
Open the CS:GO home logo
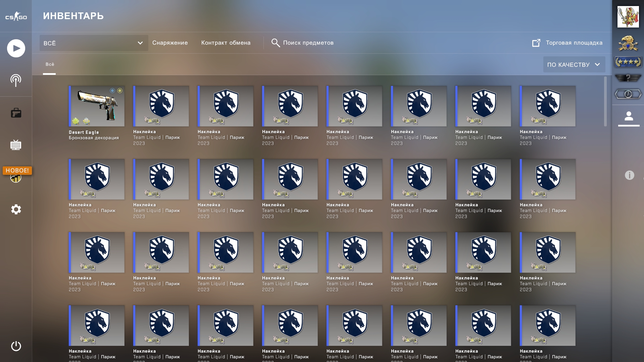[16, 16]
